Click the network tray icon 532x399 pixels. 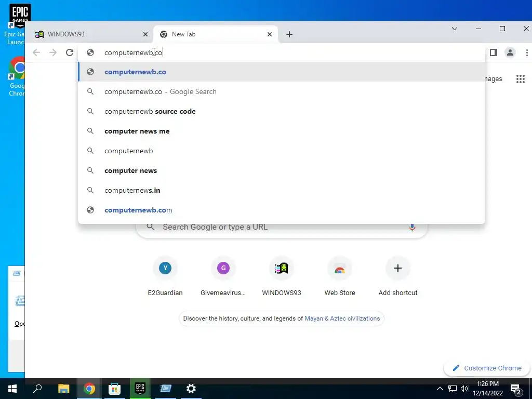click(x=453, y=389)
